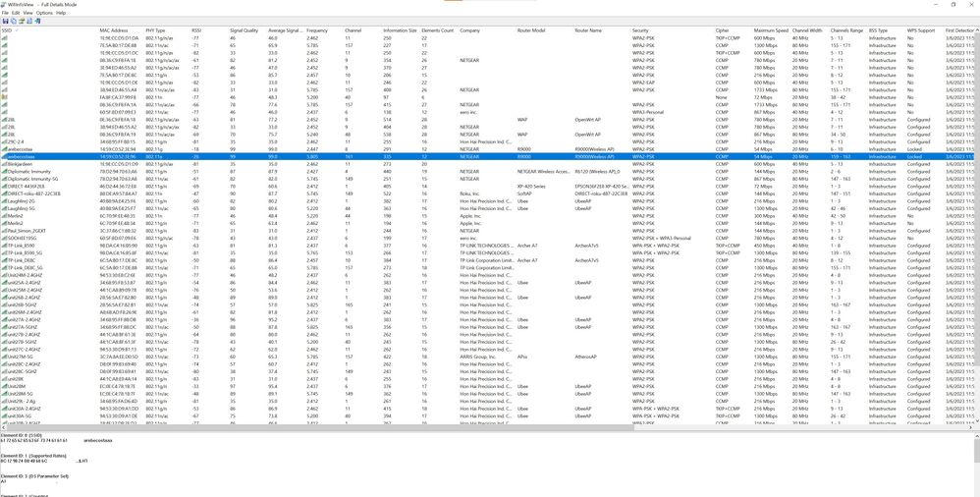Click 'EPSON36F2E8' router name cell
Screen dimensions: 980x497
pos(601,187)
